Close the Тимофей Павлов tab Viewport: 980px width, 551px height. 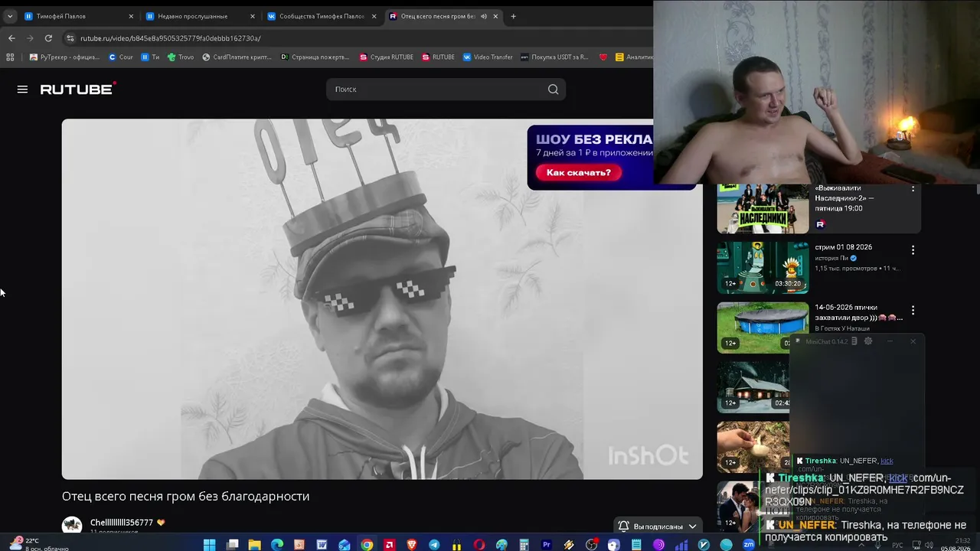pos(131,16)
